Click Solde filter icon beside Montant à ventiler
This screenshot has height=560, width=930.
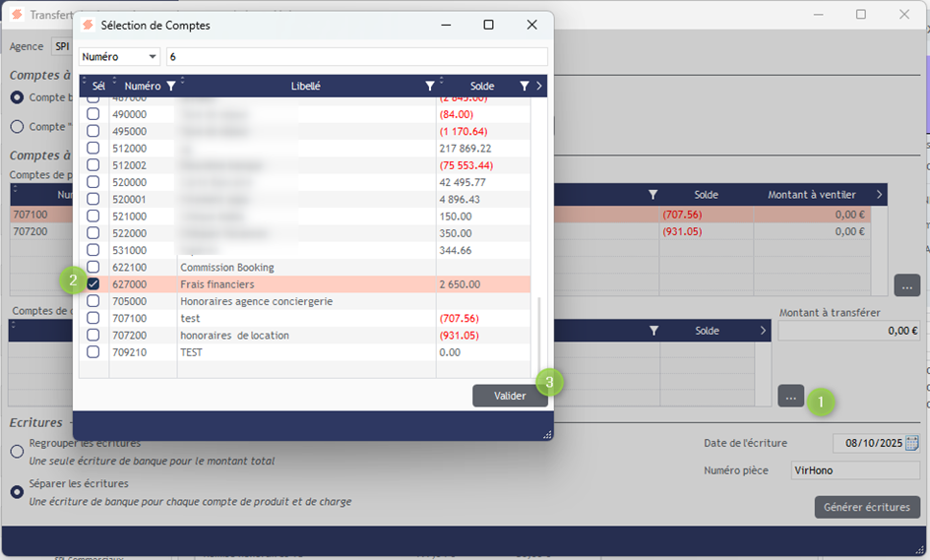pyautogui.click(x=652, y=195)
